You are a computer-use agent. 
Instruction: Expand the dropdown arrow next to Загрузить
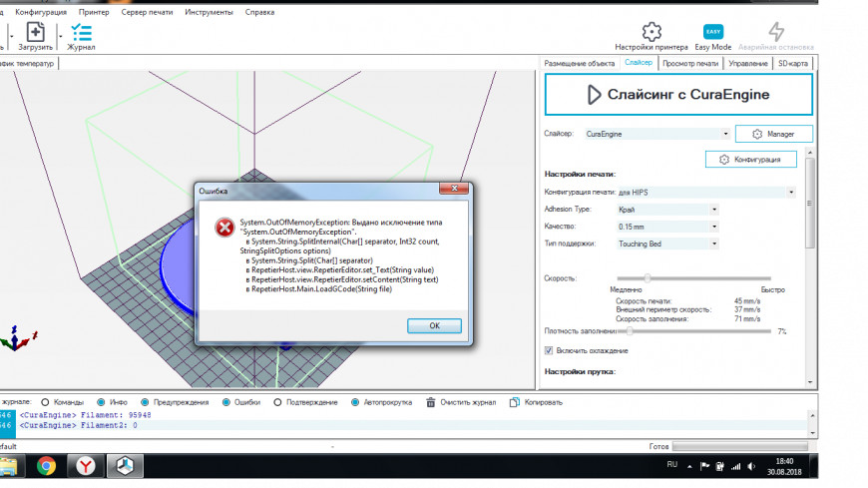(x=60, y=37)
